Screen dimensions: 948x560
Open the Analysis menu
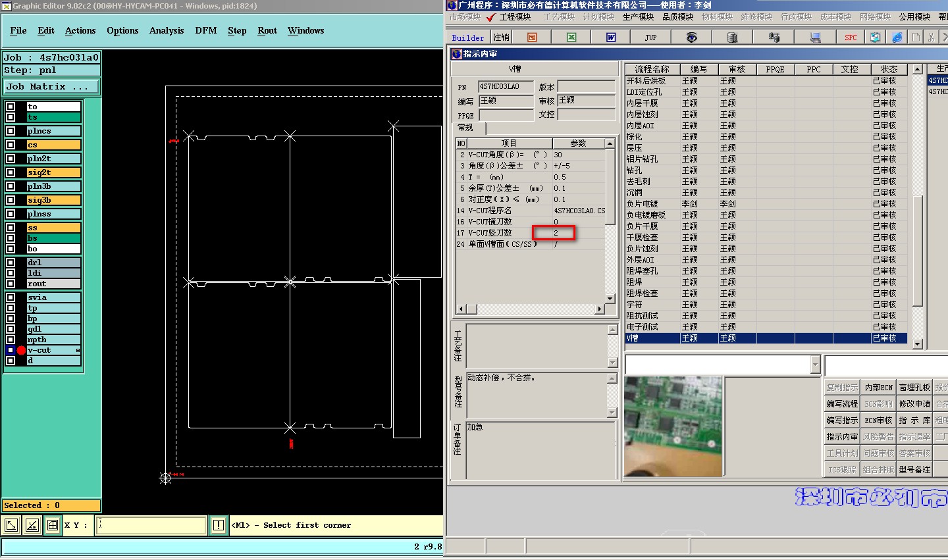click(166, 31)
